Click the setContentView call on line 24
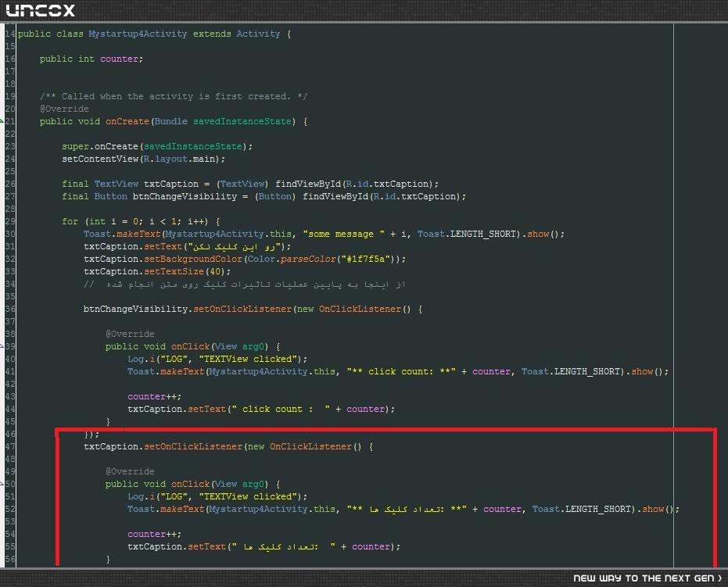Screen dimensions: 728x587 [x=100, y=159]
